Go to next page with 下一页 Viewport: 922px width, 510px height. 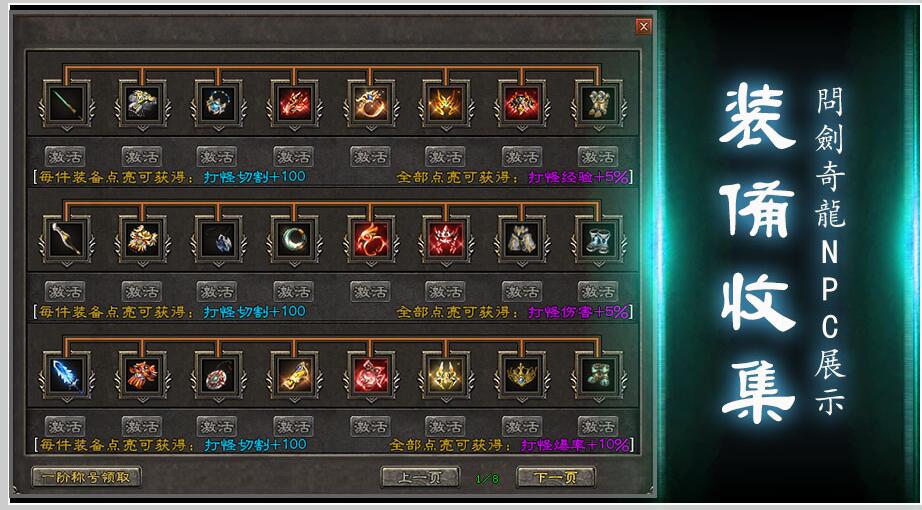pos(556,478)
